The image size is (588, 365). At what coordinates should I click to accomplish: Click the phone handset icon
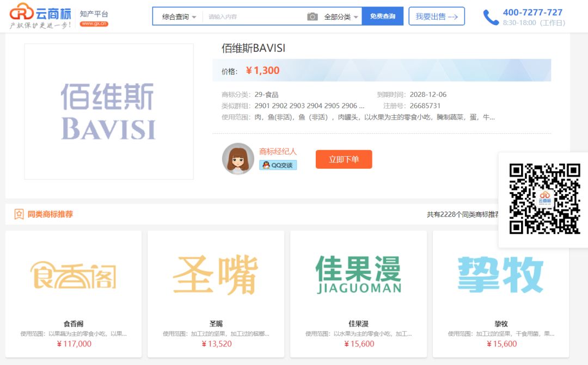[491, 17]
